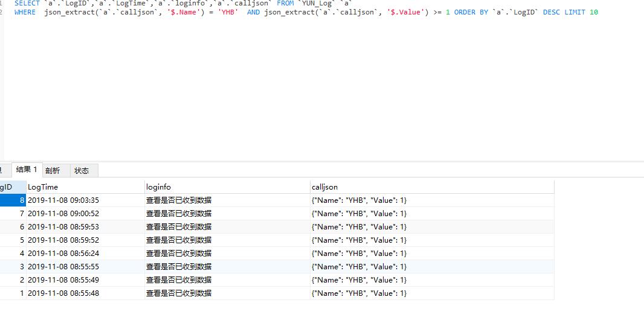This screenshot has width=644, height=323.
Task: Click the empty area of the SQL editor
Action: (x=302, y=91)
